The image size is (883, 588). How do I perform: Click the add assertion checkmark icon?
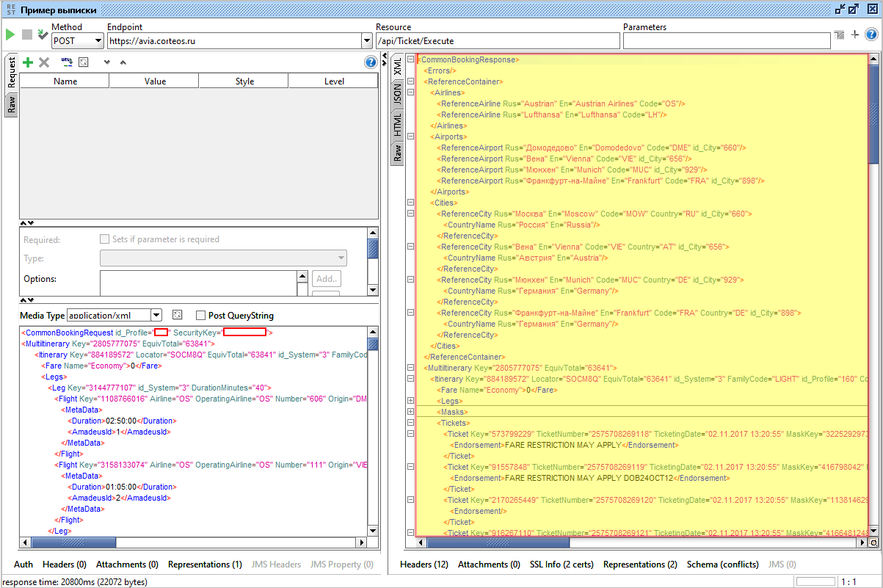pos(43,35)
